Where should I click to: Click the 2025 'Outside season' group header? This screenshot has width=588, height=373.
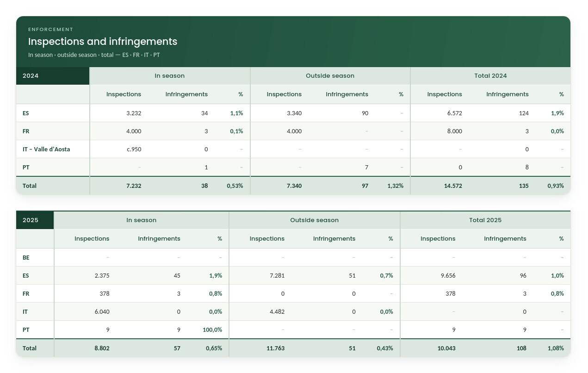tap(315, 220)
